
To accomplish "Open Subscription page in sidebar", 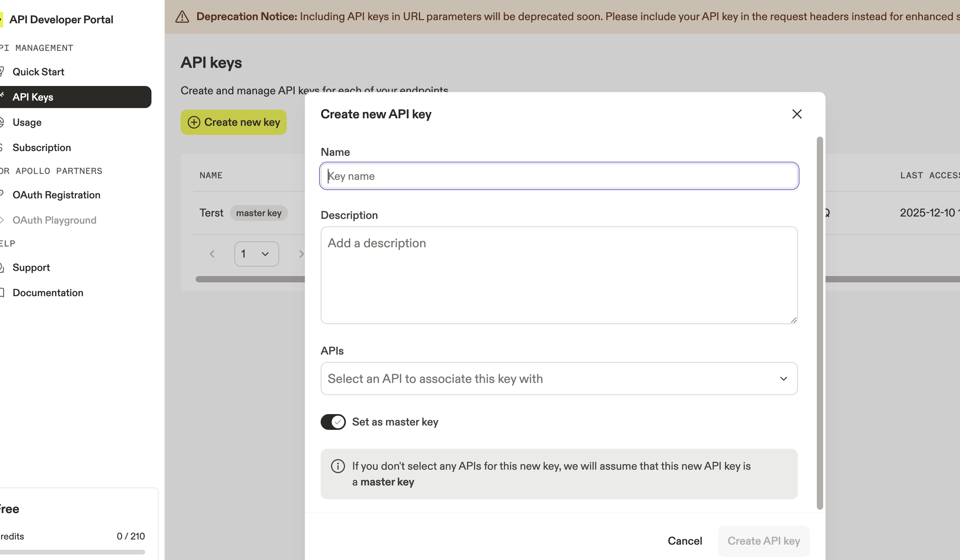I will coord(41,147).
